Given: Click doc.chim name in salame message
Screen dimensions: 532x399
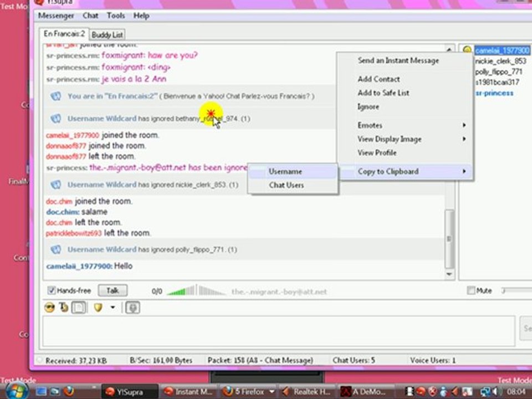Looking at the screenshot, I should [63, 212].
